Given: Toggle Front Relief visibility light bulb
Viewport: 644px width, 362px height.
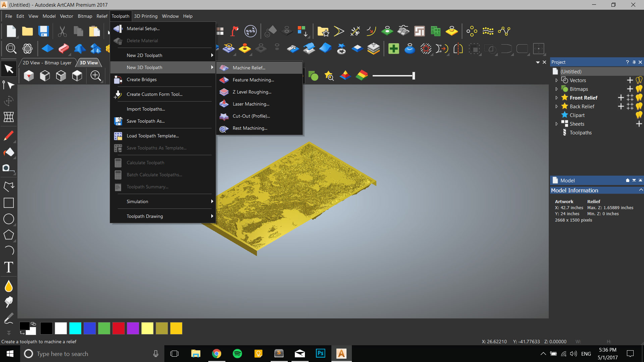Looking at the screenshot, I should pyautogui.click(x=639, y=98).
